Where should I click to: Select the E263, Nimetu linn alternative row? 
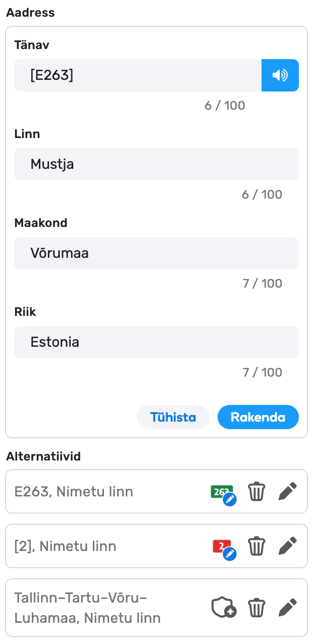[x=101, y=491]
